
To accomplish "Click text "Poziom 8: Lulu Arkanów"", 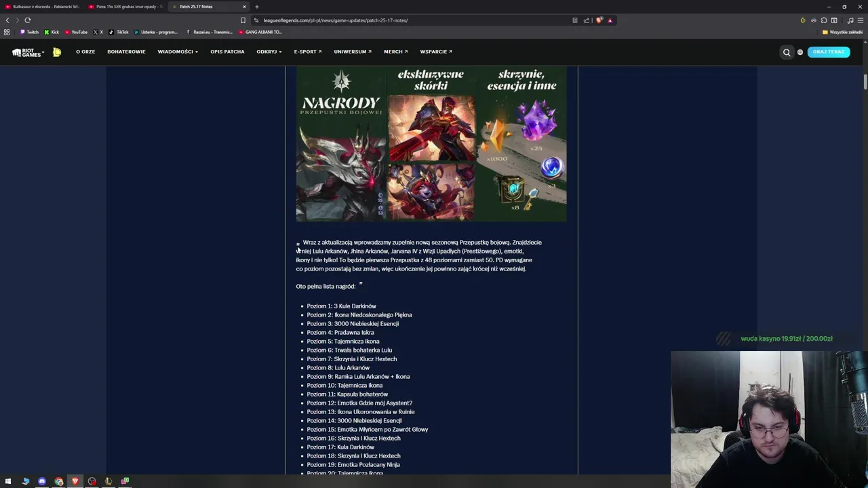I will pos(338,368).
